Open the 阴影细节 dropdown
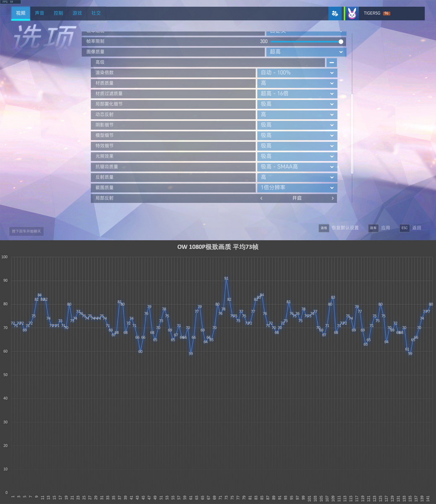Image resolution: width=436 pixels, height=504 pixels. (x=297, y=125)
